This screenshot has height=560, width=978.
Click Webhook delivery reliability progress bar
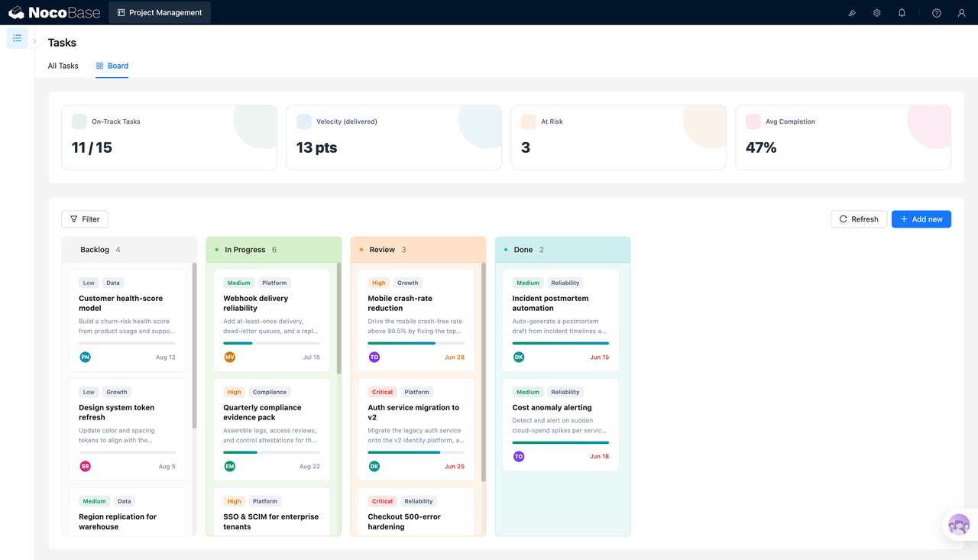(x=271, y=344)
